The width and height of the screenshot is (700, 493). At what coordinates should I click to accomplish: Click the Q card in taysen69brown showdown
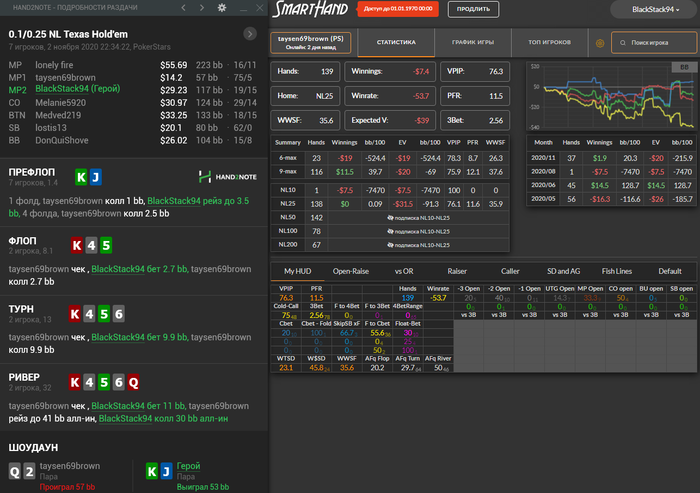(x=15, y=472)
